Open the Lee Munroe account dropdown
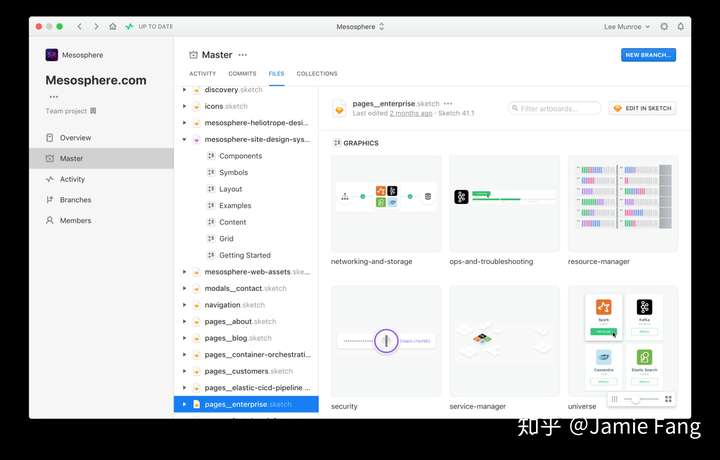The width and height of the screenshot is (720, 460). tap(627, 27)
